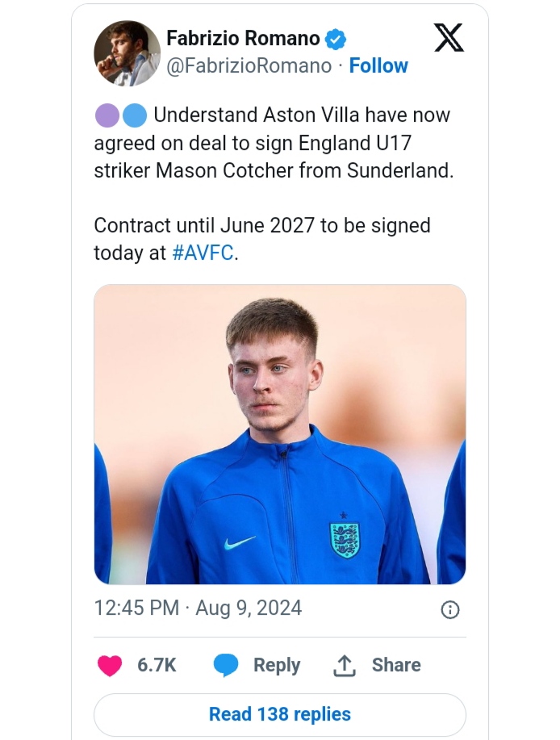Open the attached photo of the footballer
Screen dimensions: 560x740
280,434
